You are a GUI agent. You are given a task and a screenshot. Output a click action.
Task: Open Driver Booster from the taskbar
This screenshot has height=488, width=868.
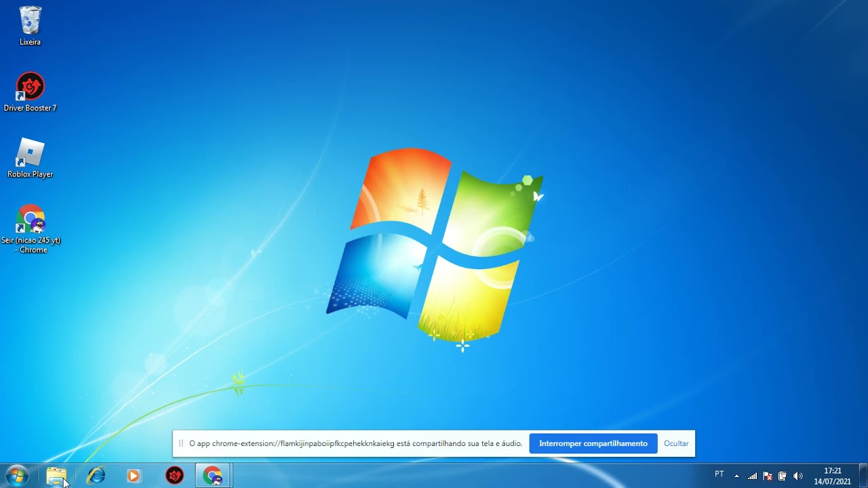[x=175, y=476]
